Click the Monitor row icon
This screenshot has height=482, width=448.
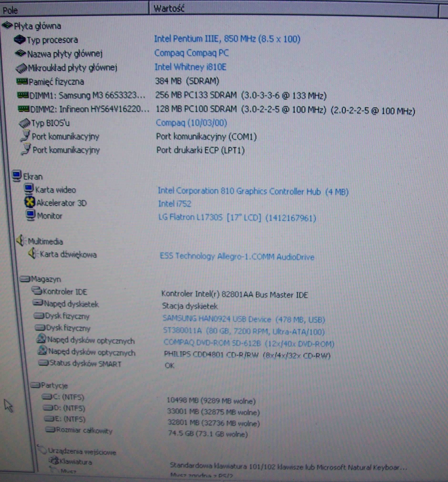[31, 215]
